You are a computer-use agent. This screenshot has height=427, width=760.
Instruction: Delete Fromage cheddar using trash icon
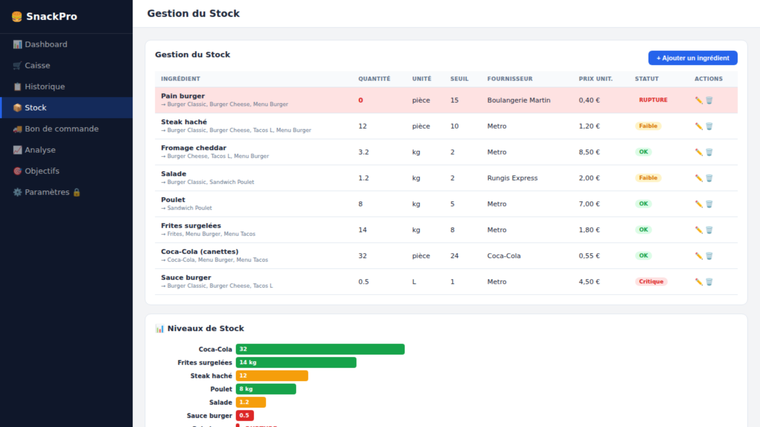pyautogui.click(x=709, y=152)
